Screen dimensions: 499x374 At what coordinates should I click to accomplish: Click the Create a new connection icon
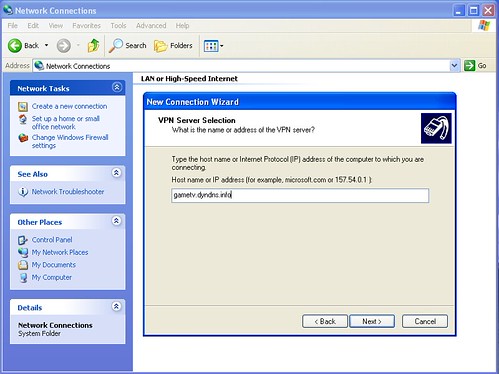(x=23, y=107)
